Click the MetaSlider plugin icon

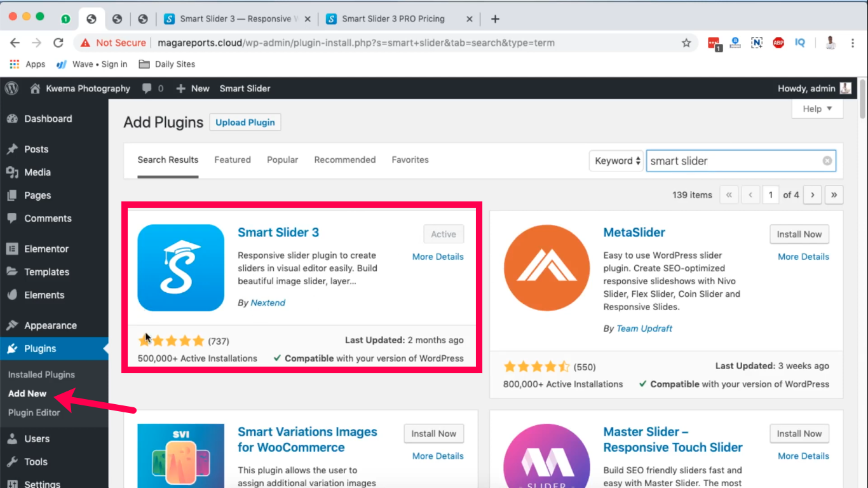coord(547,268)
